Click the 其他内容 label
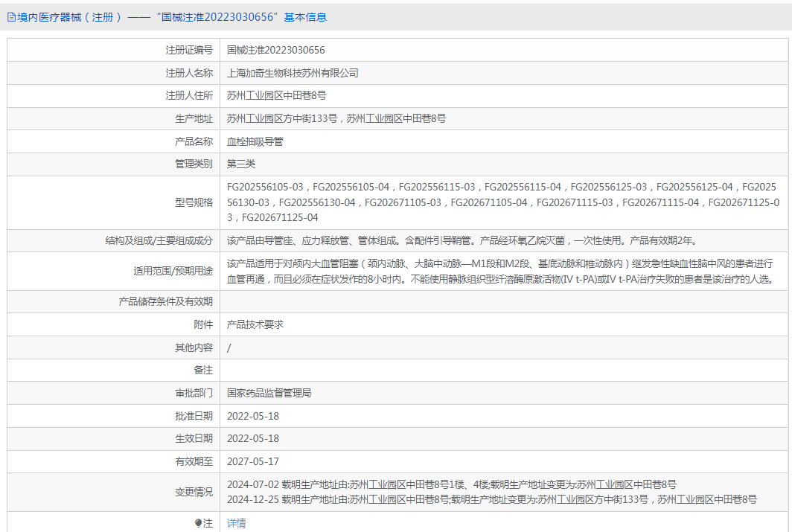Image resolution: width=792 pixels, height=532 pixels. pos(194,347)
